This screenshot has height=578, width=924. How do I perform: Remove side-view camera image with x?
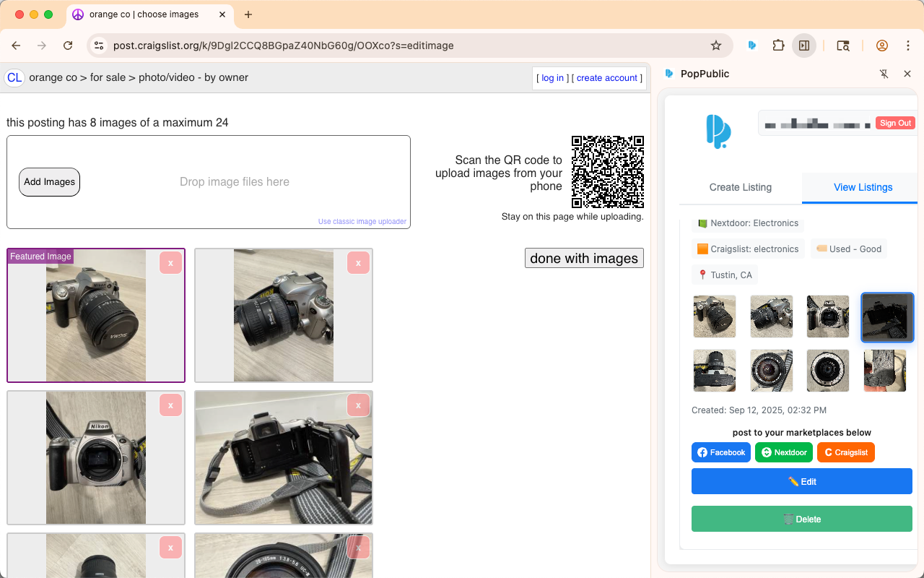tap(358, 263)
